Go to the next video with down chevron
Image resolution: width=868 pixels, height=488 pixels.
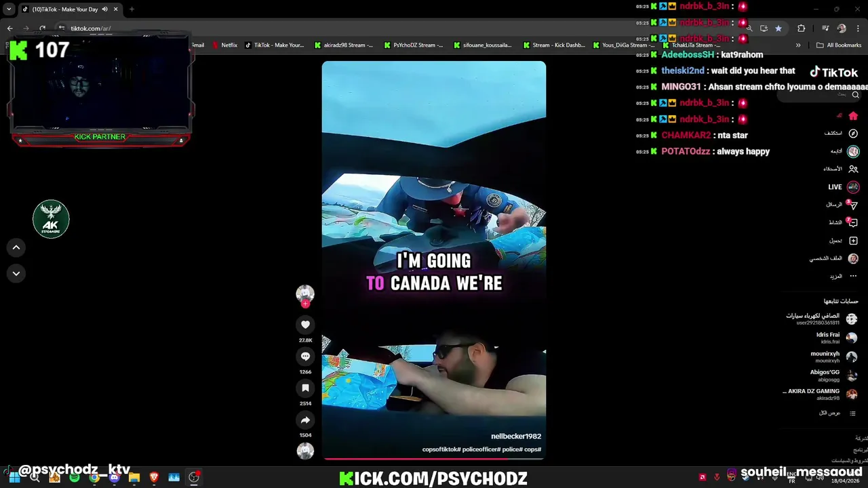pyautogui.click(x=16, y=273)
